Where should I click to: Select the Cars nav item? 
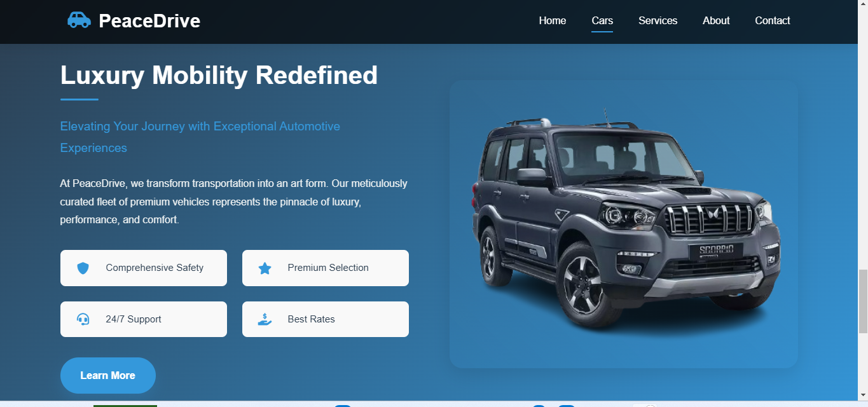pyautogui.click(x=602, y=20)
